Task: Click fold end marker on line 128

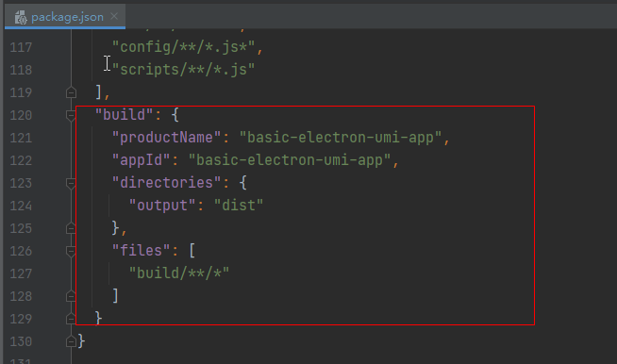Action: [x=71, y=296]
